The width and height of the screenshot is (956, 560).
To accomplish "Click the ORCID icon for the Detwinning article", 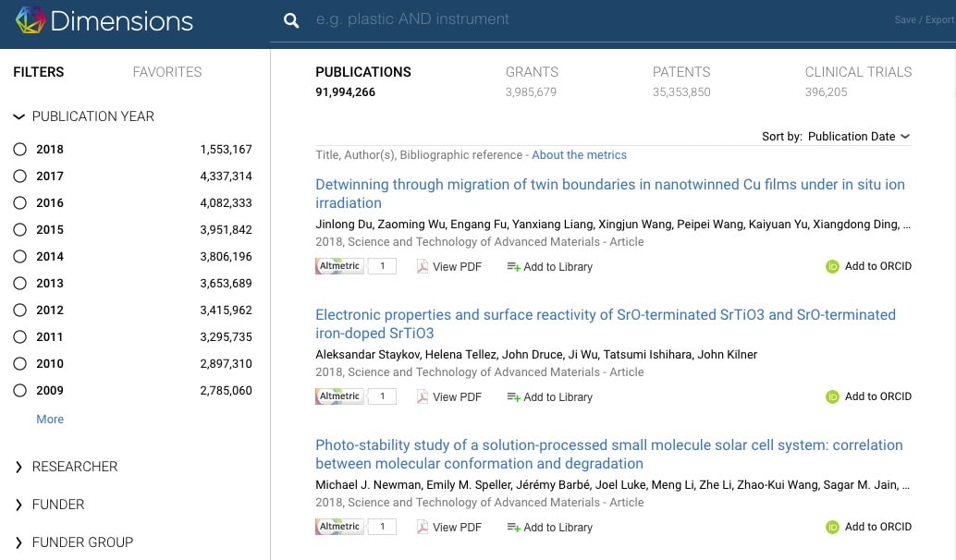I will 832,266.
